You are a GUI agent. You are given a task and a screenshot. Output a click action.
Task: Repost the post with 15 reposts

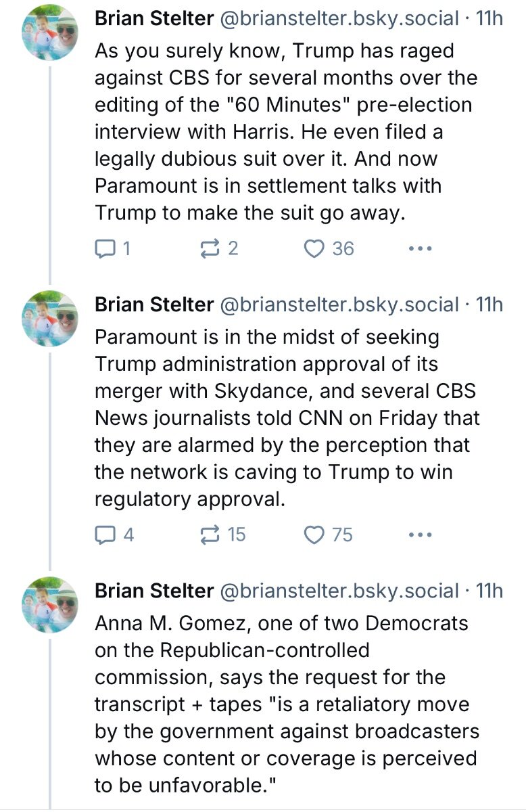pyautogui.click(x=224, y=535)
